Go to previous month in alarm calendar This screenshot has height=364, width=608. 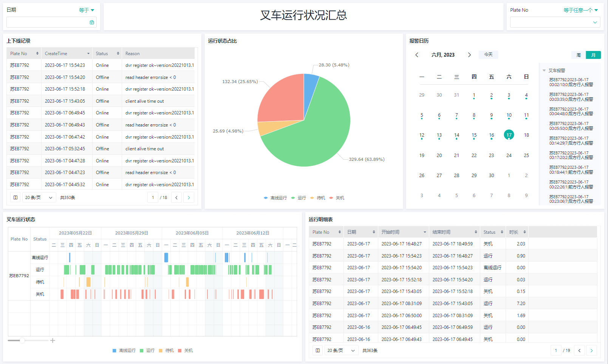point(417,55)
